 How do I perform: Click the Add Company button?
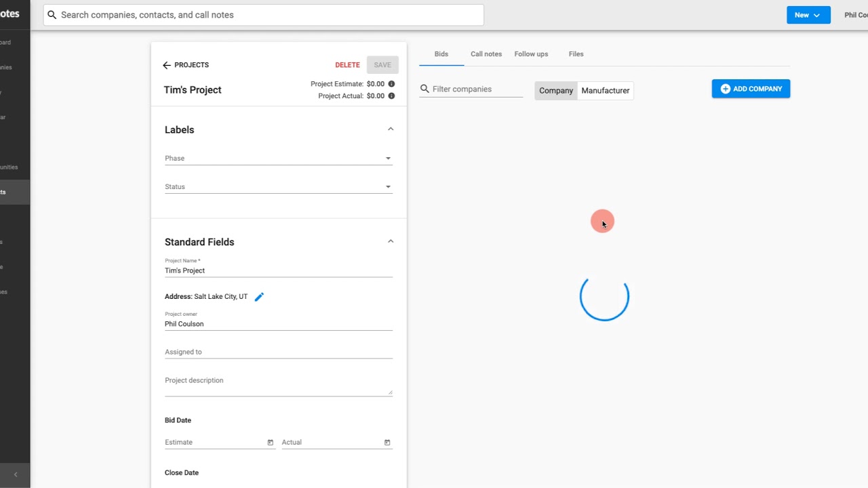(x=751, y=89)
